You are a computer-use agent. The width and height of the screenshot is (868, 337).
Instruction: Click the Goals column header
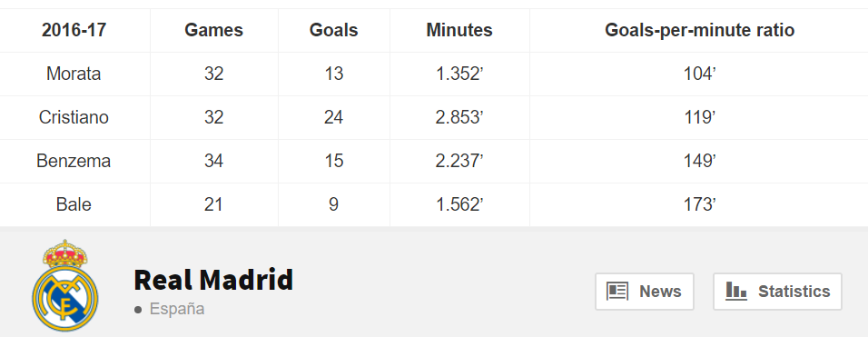(334, 30)
